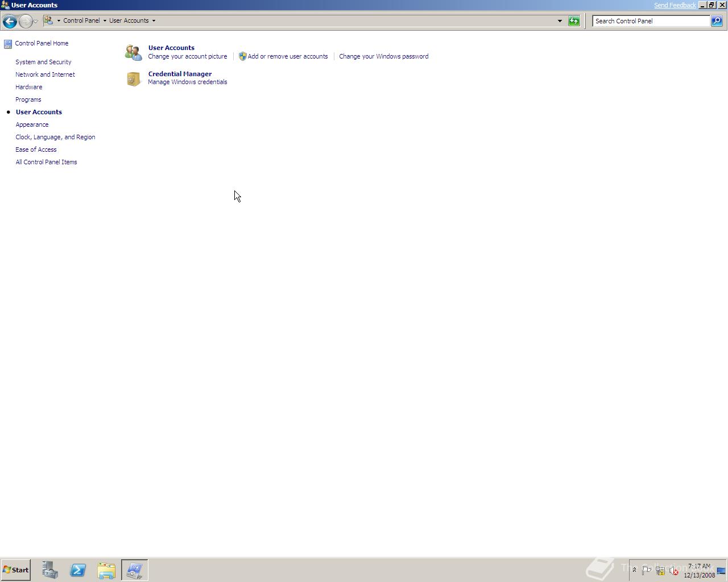Minimize the User Accounts window
The height and width of the screenshot is (582, 728).
tap(702, 5)
